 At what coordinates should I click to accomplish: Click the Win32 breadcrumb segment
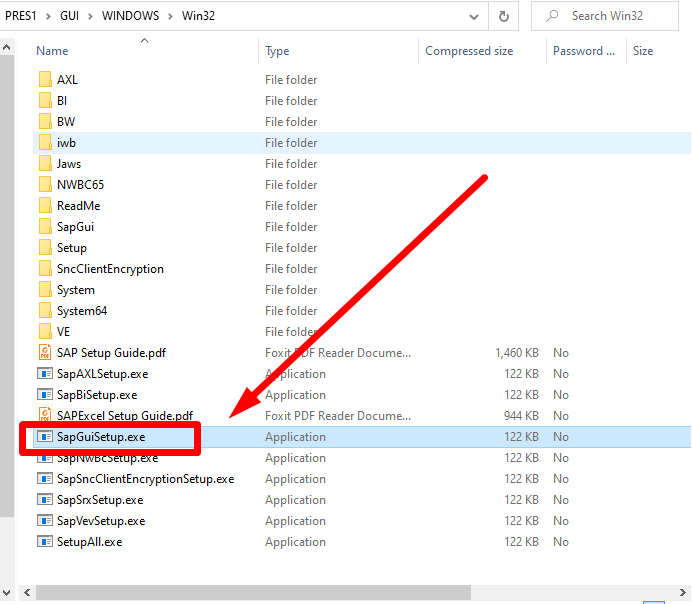pos(198,16)
